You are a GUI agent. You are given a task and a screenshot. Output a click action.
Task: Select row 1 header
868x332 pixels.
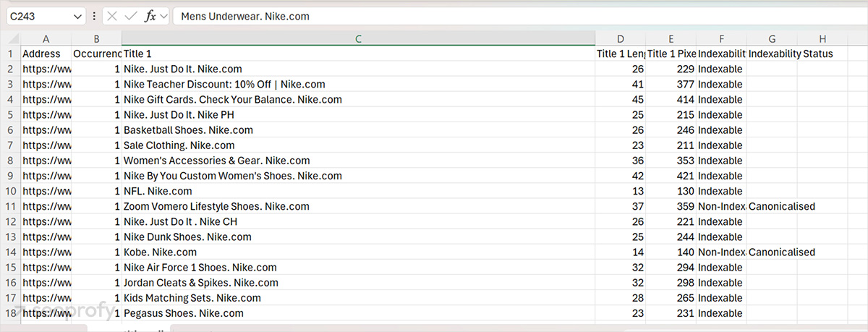pos(10,54)
